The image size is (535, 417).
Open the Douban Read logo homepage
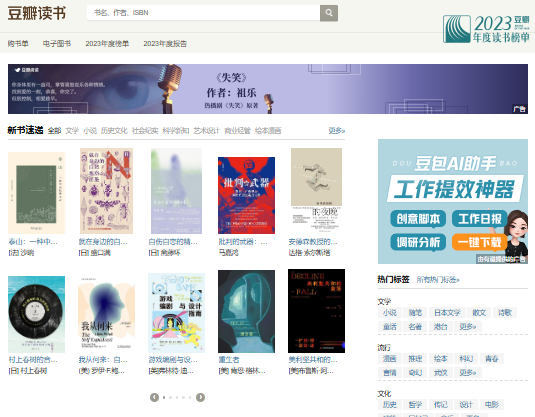coord(37,13)
